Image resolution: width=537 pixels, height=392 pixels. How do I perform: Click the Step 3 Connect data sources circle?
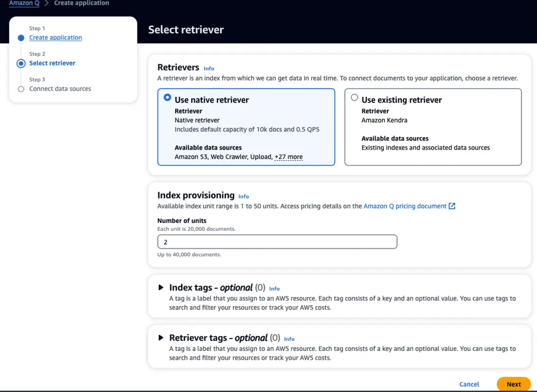(21, 89)
